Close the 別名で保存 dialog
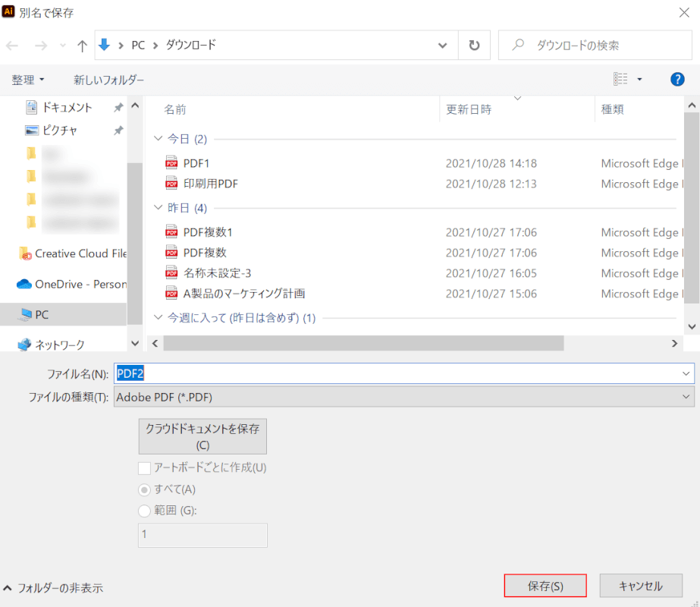 [684, 12]
